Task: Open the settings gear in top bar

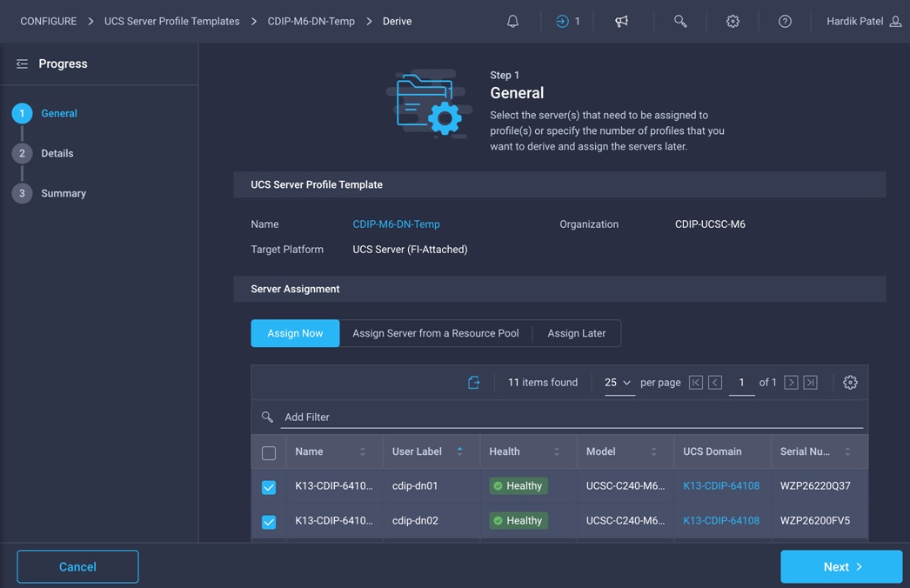Action: point(733,22)
